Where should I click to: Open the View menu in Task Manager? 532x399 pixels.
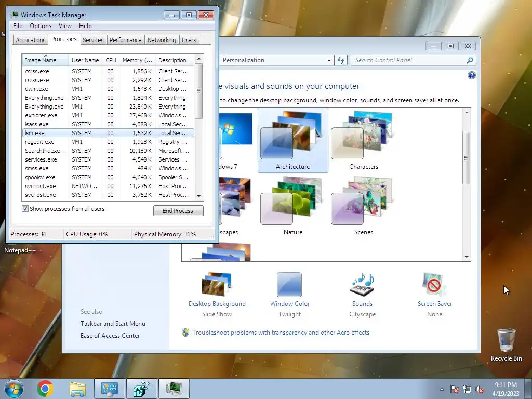[x=65, y=26]
